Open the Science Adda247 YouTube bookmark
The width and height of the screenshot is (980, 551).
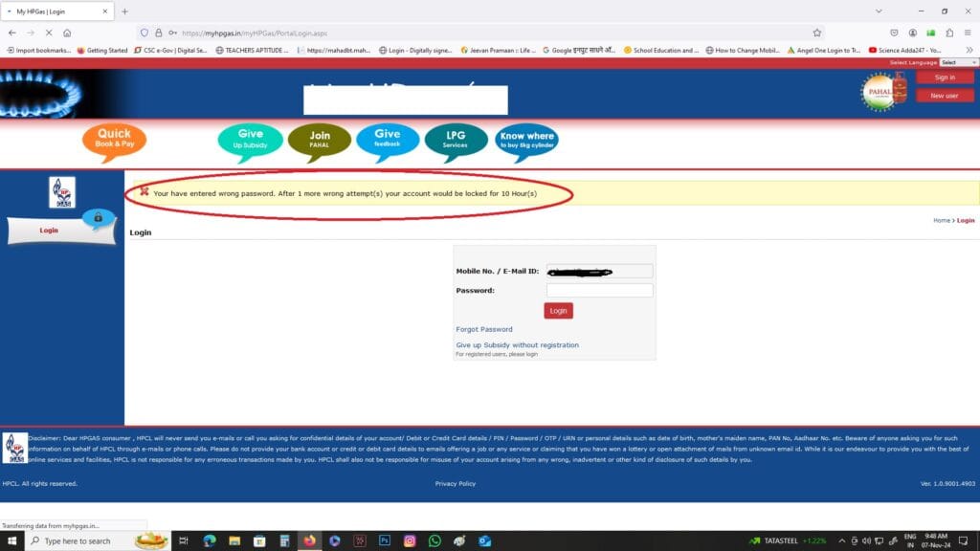tap(905, 50)
